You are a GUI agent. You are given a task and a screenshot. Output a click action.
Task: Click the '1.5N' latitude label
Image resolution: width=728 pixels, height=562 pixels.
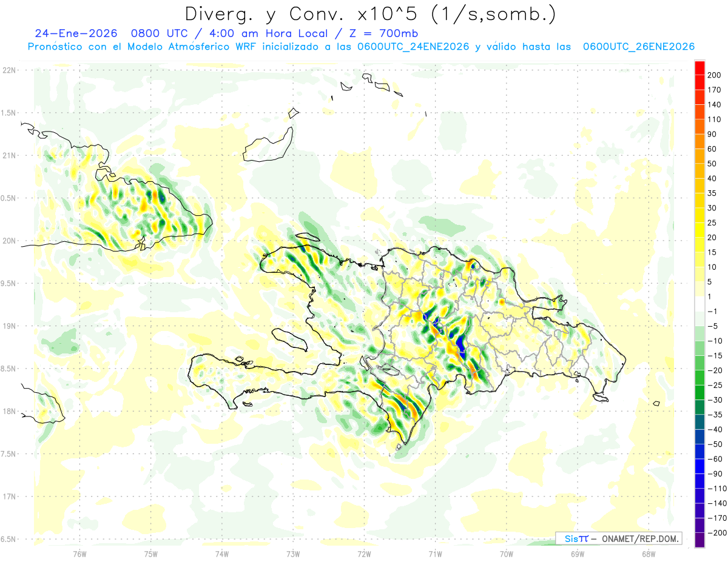pos(8,113)
